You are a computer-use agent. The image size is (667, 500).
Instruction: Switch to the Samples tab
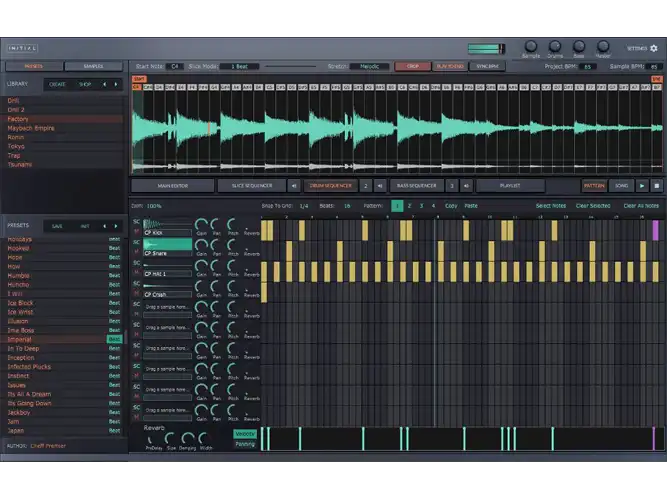pyautogui.click(x=94, y=66)
